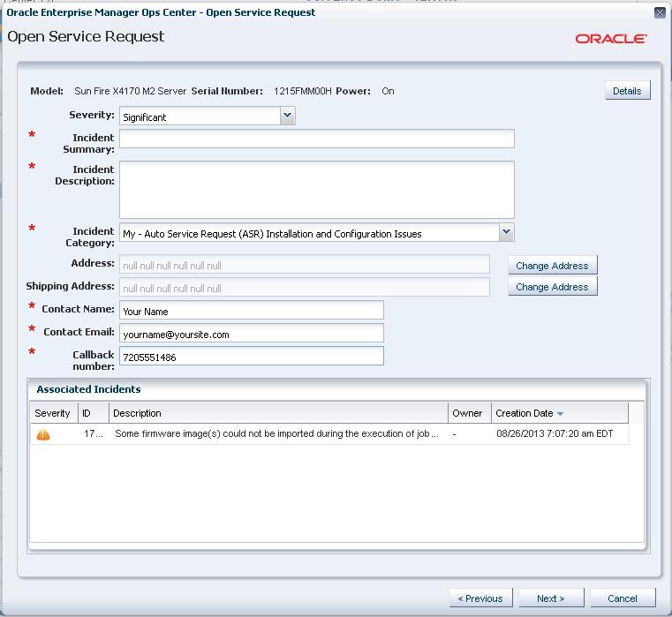Click the warning severity icon in incident row
Image resolution: width=672 pixels, height=617 pixels.
point(43,434)
